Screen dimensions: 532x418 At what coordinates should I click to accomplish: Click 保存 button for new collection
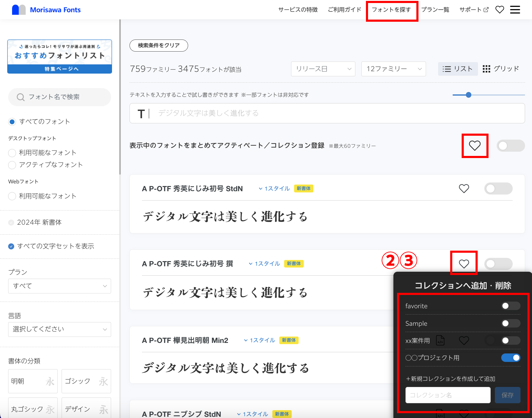(508, 395)
